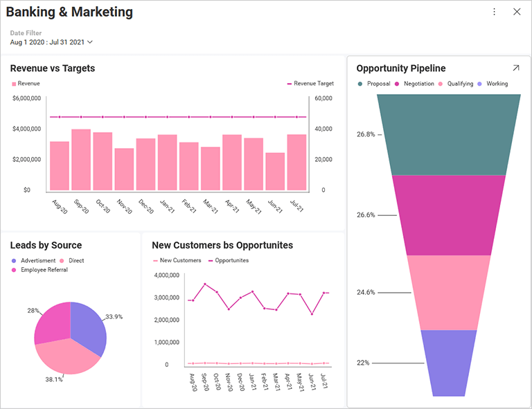Viewport: 532px width, 409px height.
Task: Click the Direct legend dot
Action: point(62,261)
